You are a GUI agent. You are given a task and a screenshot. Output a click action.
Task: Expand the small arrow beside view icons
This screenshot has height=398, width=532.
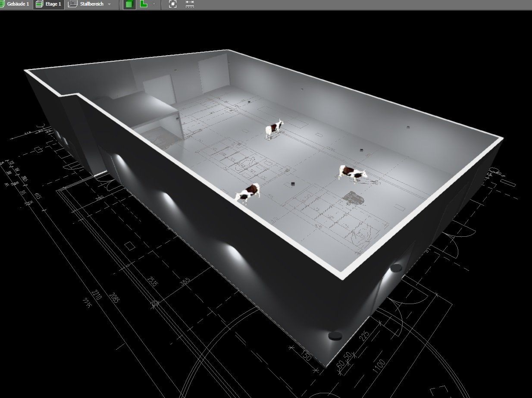click(x=154, y=4)
